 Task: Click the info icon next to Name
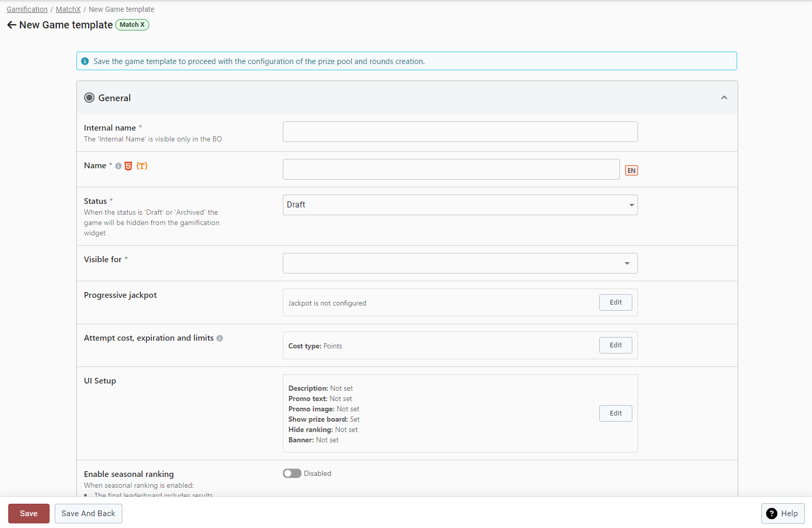[118, 166]
